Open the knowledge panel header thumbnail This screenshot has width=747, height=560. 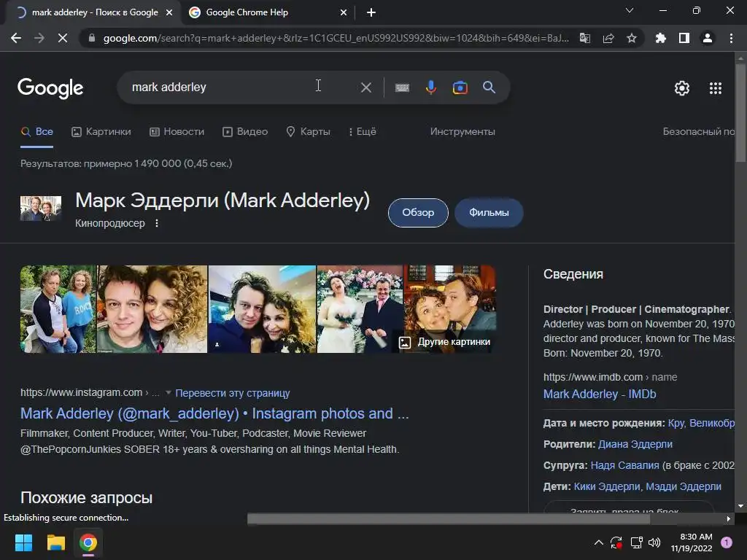click(x=41, y=208)
